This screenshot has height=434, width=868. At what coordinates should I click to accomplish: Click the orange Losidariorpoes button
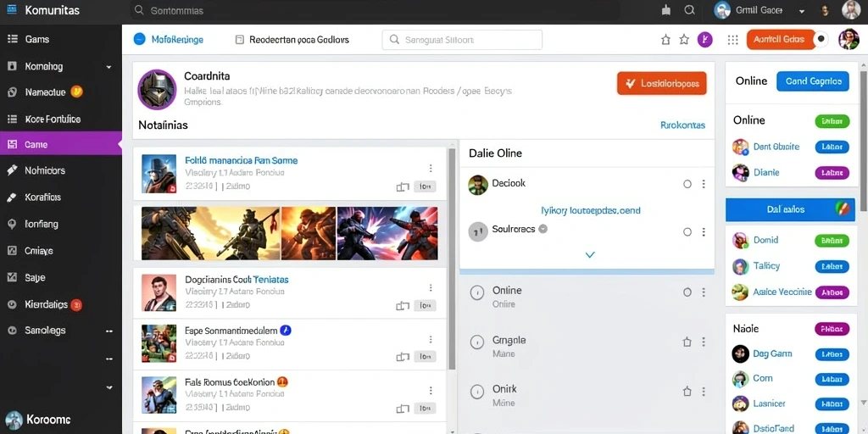661,84
